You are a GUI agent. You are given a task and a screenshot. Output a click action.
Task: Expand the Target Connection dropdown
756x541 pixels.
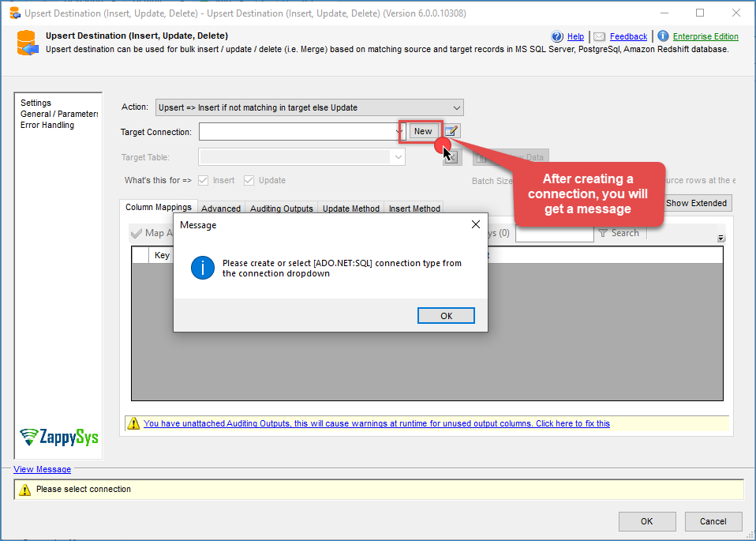[399, 131]
